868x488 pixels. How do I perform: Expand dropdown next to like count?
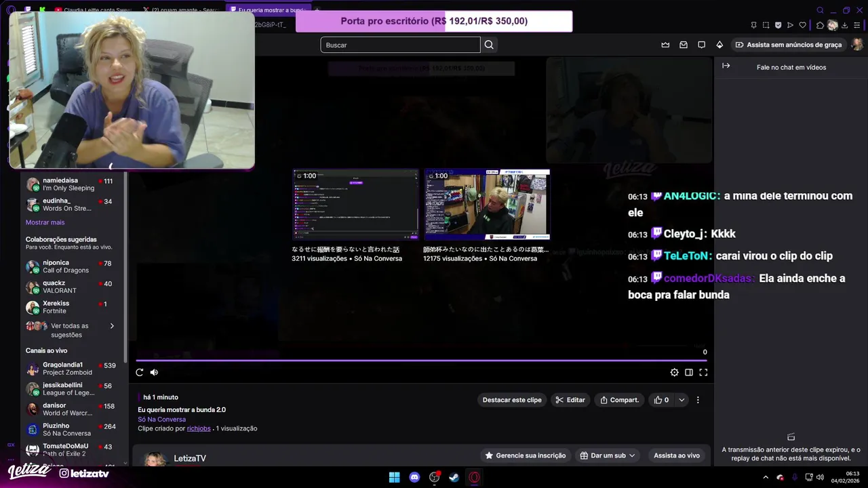pos(682,400)
